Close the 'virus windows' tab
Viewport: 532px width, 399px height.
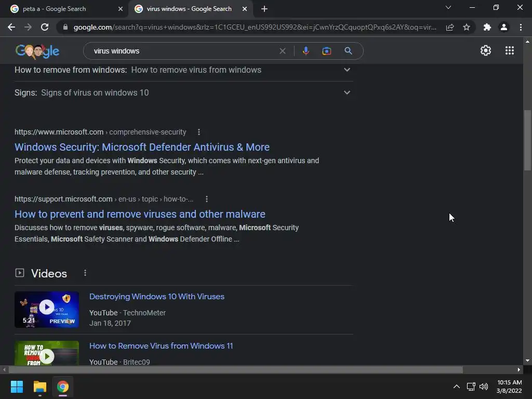click(245, 9)
